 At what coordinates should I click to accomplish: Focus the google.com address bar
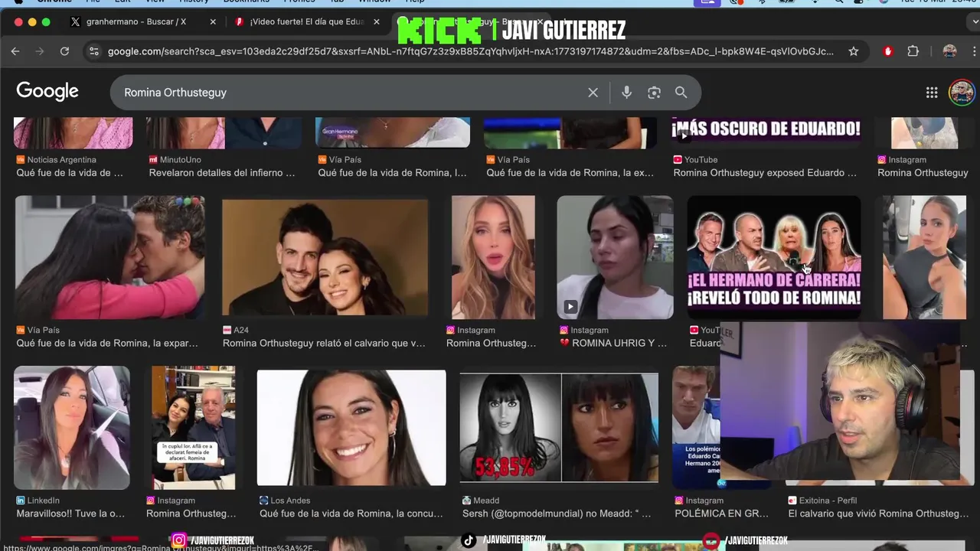tap(470, 51)
